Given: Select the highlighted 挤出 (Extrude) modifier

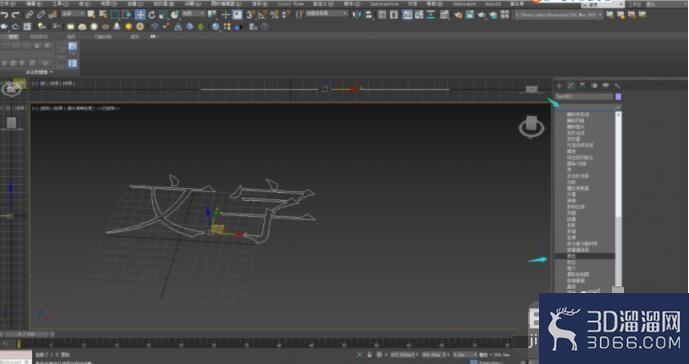Looking at the screenshot, I should pos(584,256).
